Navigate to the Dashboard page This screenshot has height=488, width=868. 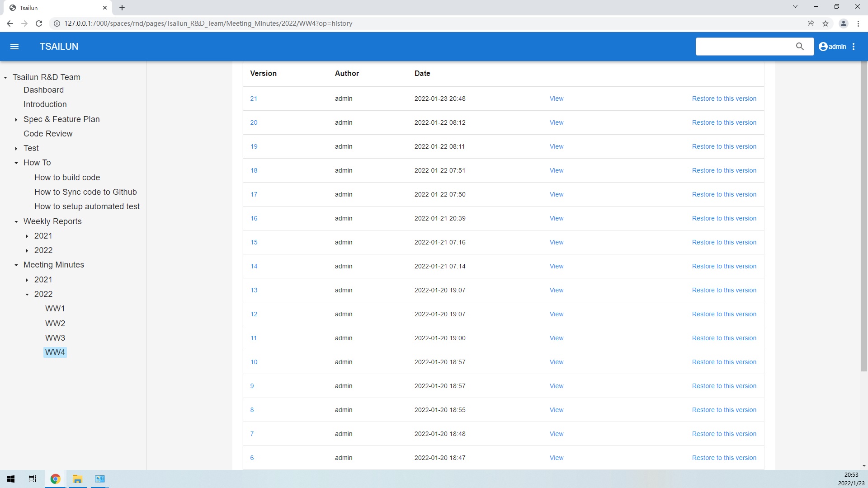tap(43, 89)
